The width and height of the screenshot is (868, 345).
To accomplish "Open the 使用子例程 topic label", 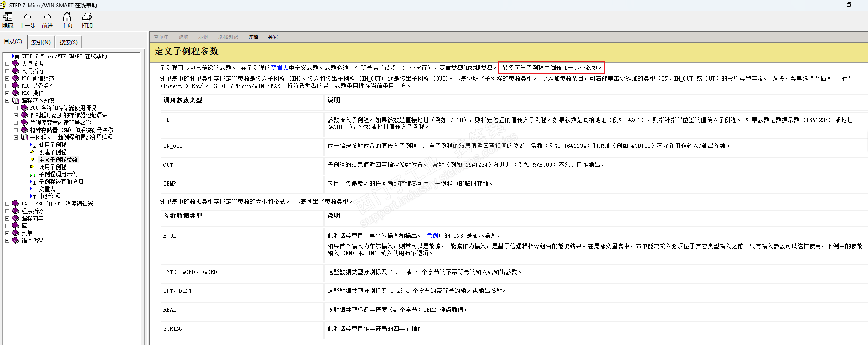I will [53, 145].
